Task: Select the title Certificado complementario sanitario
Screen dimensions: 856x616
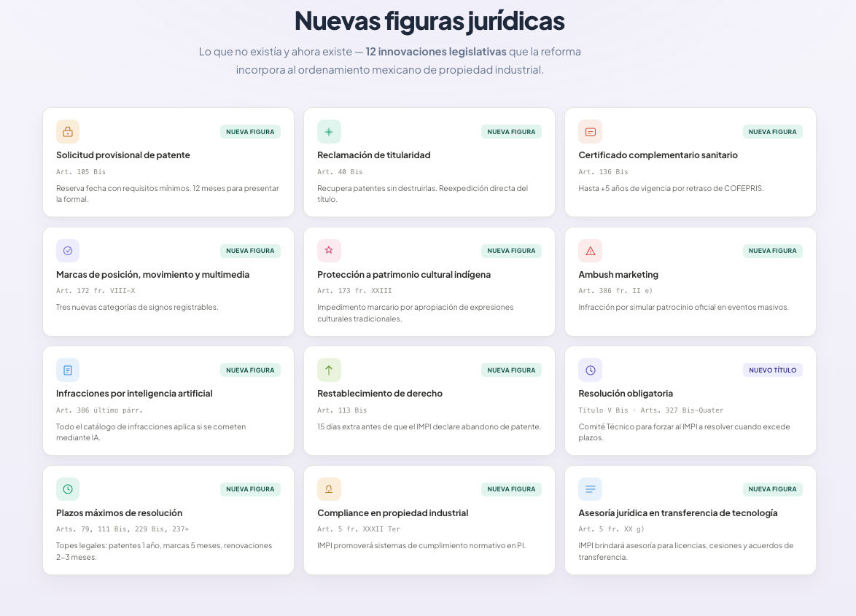Action: coord(658,155)
